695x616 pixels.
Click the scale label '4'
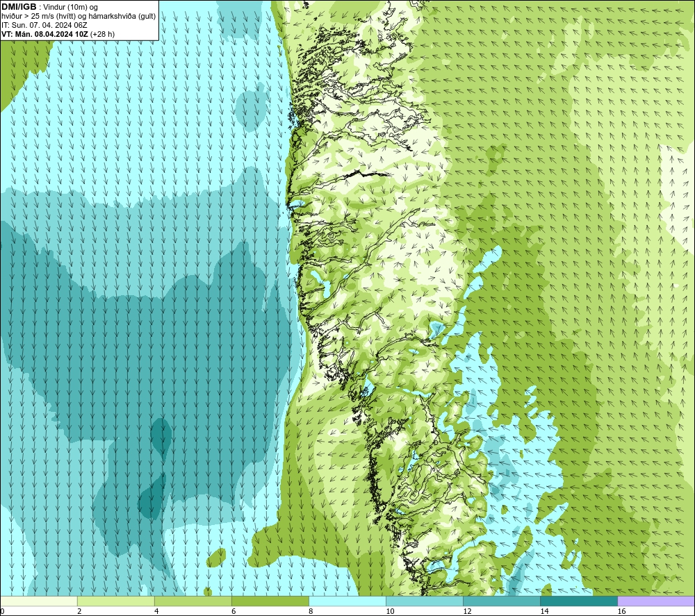pos(156,611)
